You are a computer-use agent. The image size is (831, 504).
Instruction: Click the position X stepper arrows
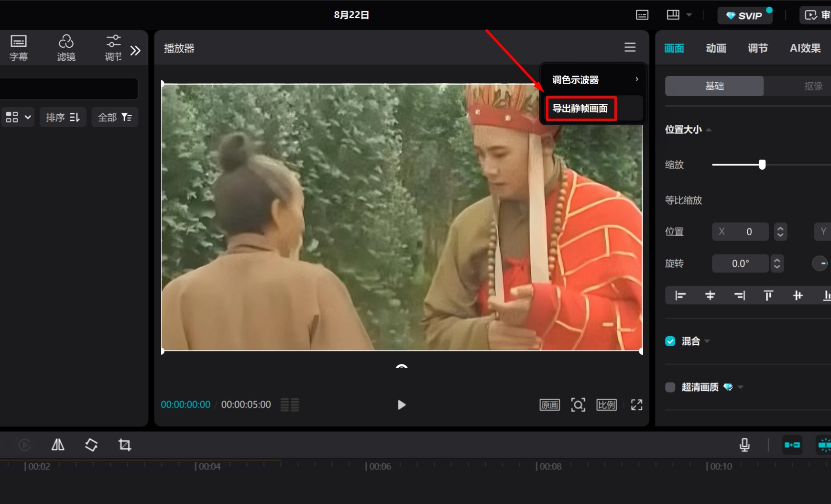pos(780,231)
